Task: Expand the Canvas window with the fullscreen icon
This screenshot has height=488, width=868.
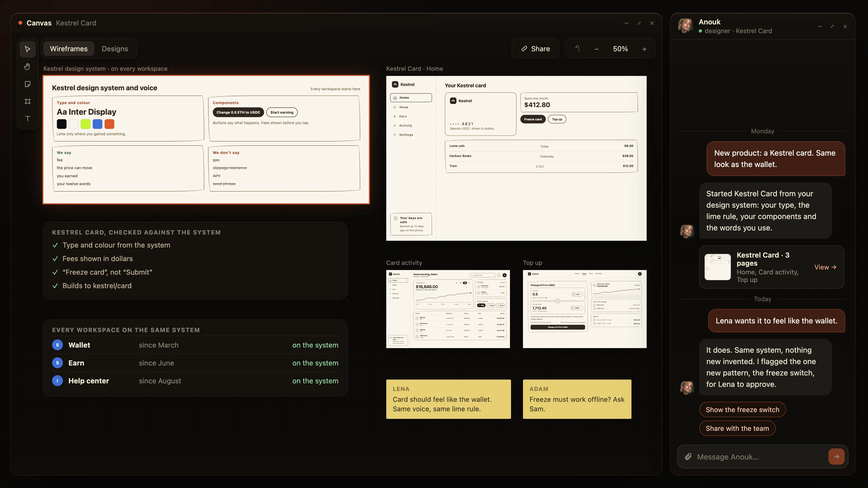Action: pos(639,23)
